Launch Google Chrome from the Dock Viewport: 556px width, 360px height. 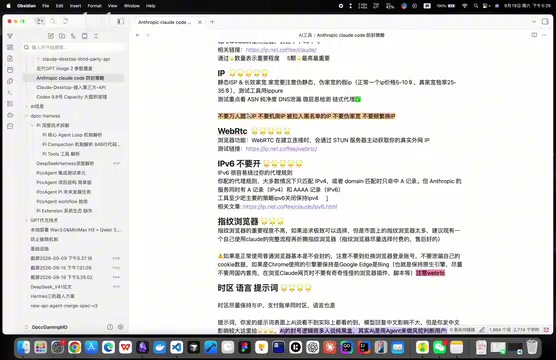(74, 347)
